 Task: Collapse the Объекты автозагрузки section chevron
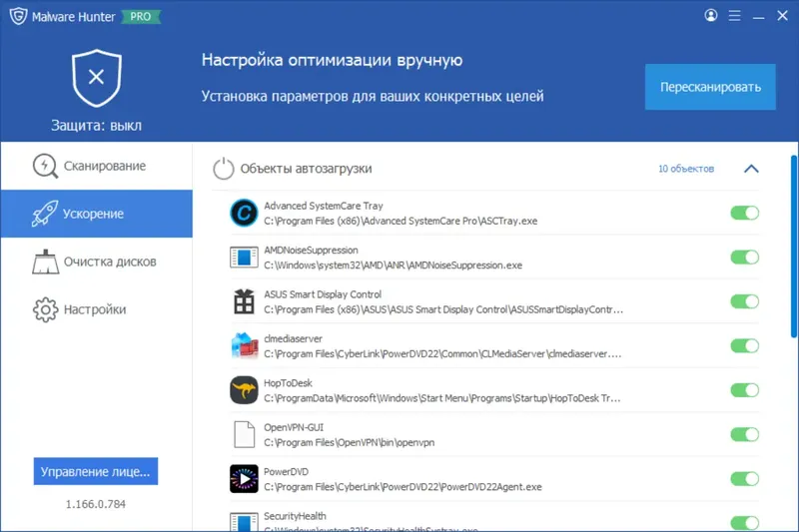pos(751,169)
